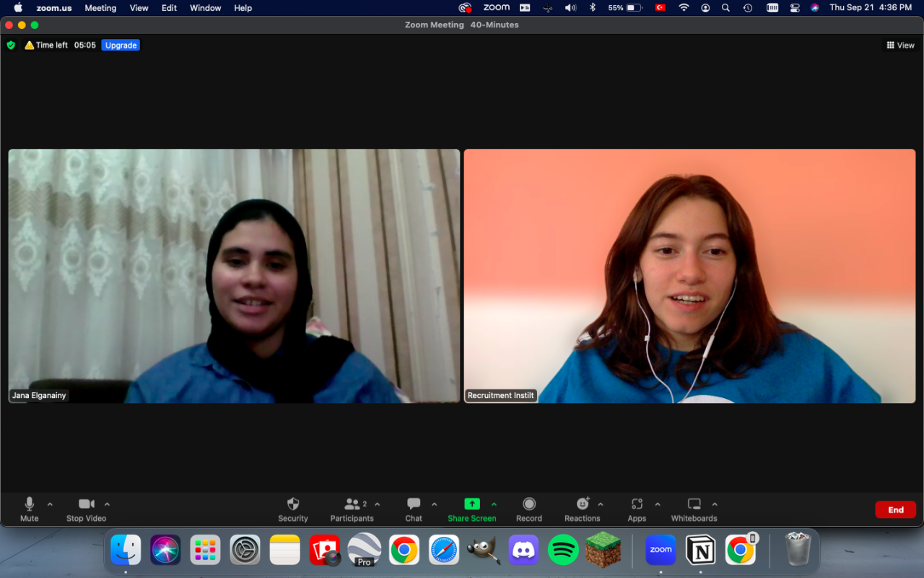This screenshot has height=578, width=924.
Task: Open Google Earth Pro from the Dock
Action: pos(365,551)
